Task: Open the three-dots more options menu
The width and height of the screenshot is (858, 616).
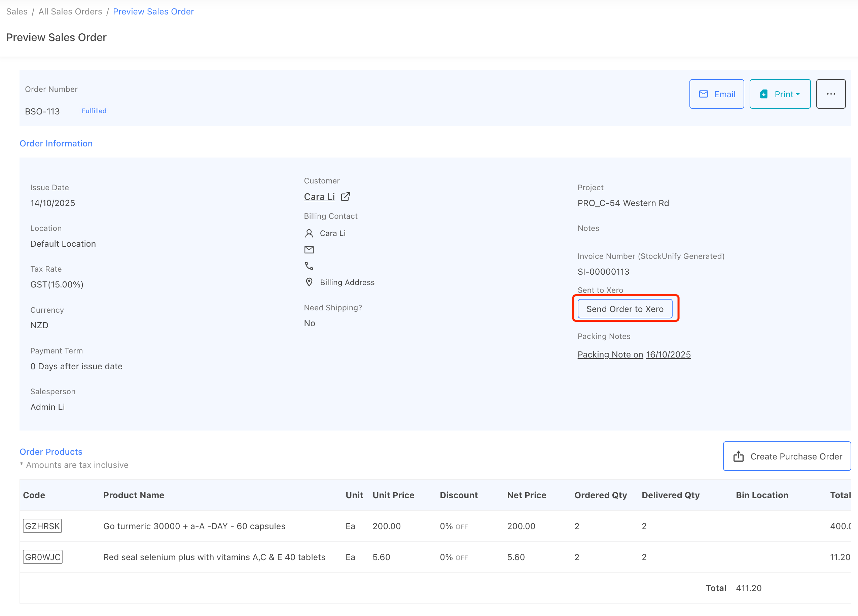Action: [831, 94]
